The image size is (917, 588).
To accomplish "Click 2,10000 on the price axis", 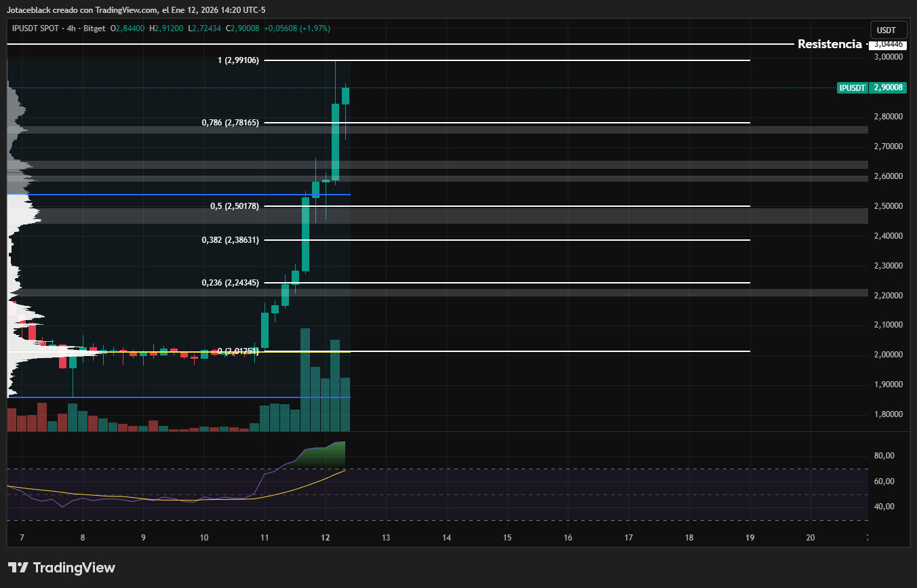I will click(888, 325).
